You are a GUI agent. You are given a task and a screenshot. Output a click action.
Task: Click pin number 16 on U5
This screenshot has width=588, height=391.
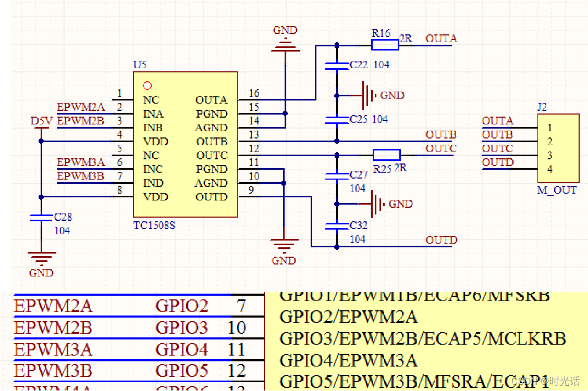coord(254,93)
